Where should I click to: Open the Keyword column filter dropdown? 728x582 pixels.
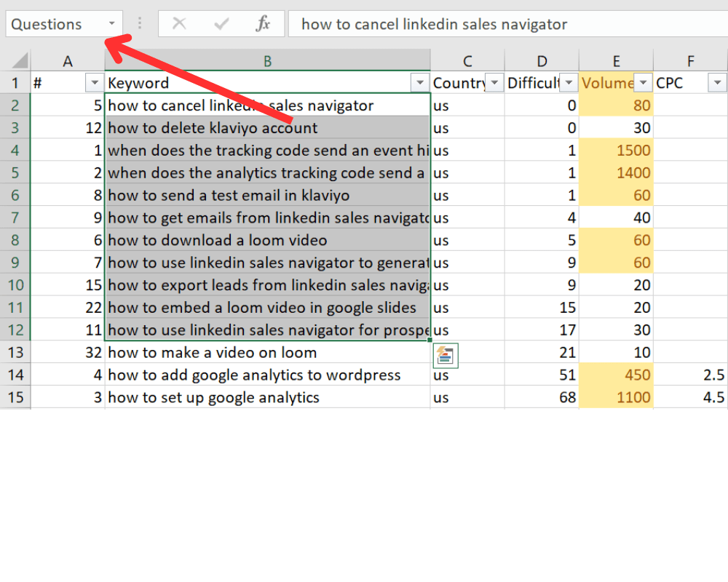420,83
